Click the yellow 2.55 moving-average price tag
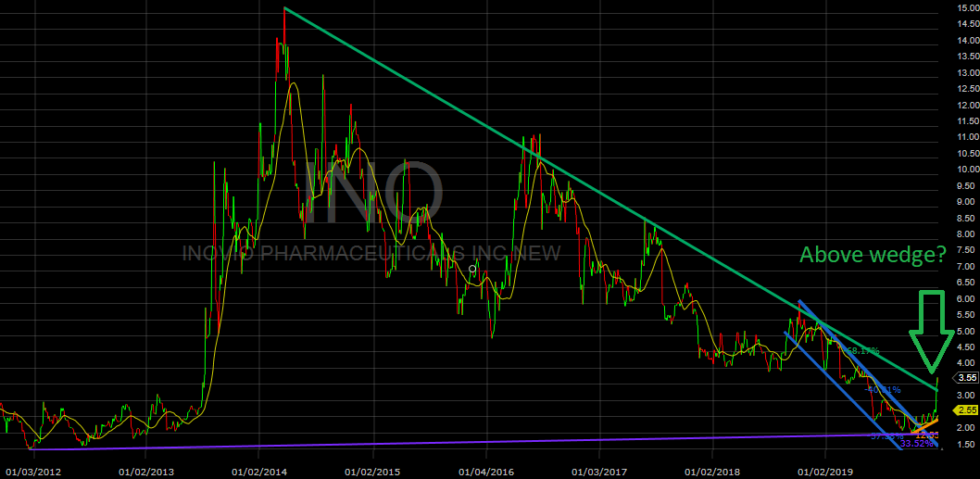The image size is (980, 479). 966,410
